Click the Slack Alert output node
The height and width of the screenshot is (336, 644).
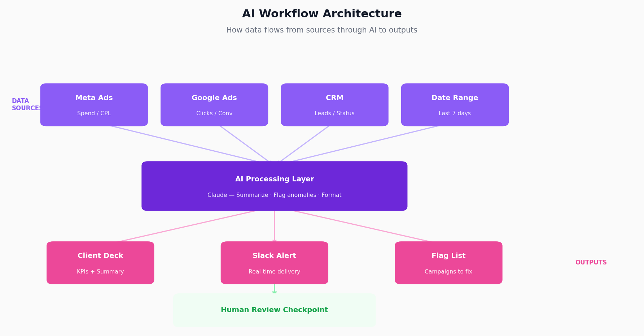274,263
